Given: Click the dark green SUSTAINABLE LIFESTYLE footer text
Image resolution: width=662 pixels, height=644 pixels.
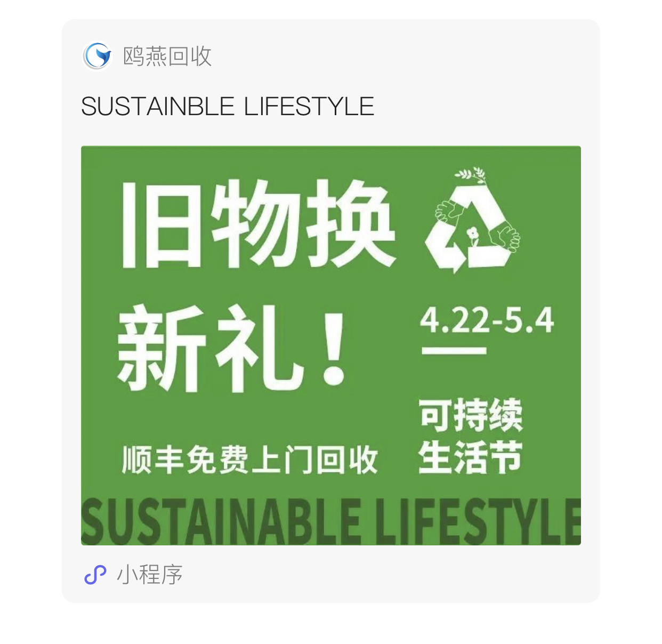Looking at the screenshot, I should pyautogui.click(x=331, y=521).
